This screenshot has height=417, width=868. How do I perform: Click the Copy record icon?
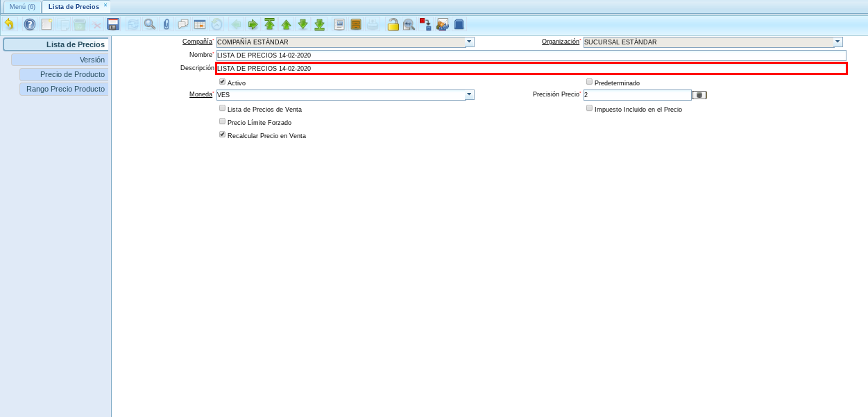click(x=63, y=24)
